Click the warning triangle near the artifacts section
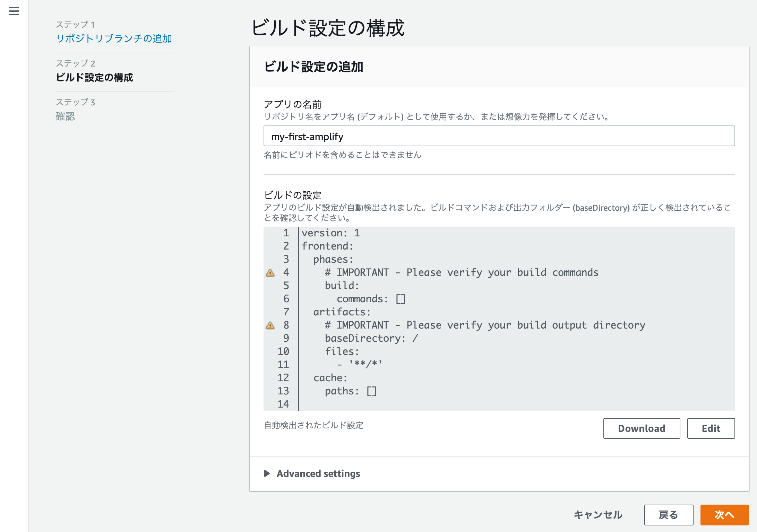The height and width of the screenshot is (532, 757). [270, 326]
